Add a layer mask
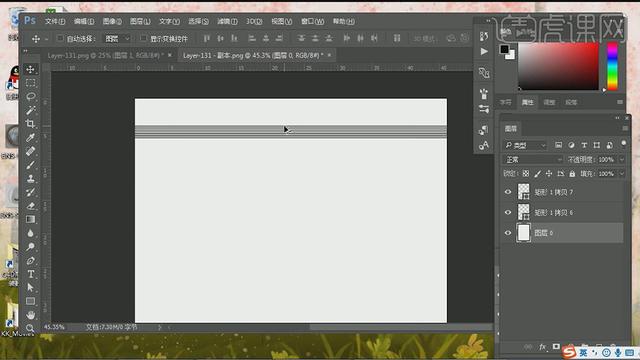This screenshot has width=640, height=360. click(x=556, y=347)
